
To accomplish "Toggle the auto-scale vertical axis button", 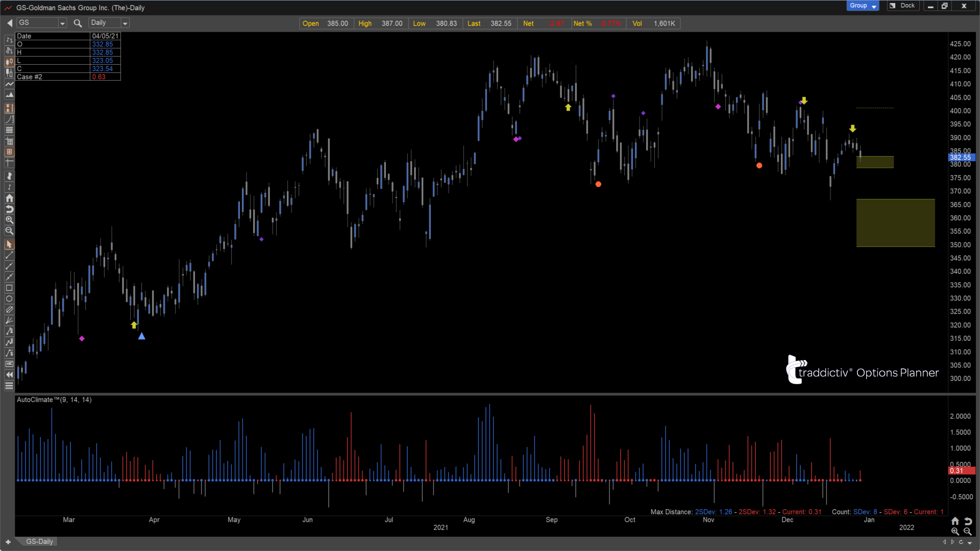I will [x=9, y=108].
